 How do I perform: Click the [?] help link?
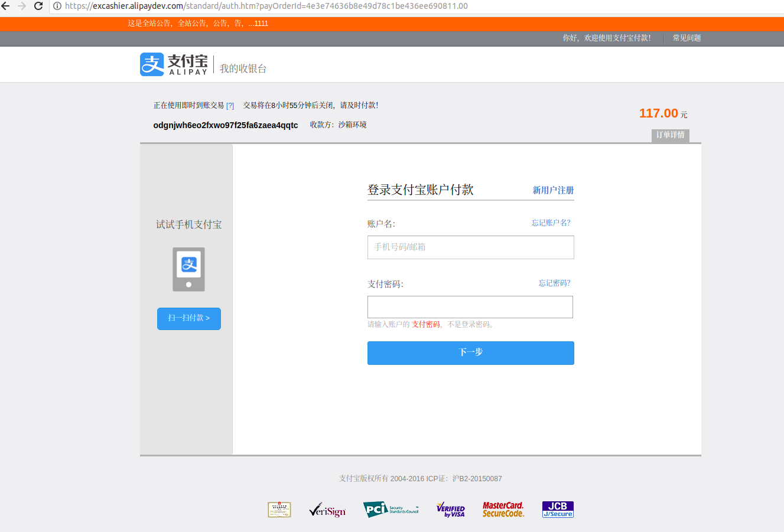click(x=230, y=106)
